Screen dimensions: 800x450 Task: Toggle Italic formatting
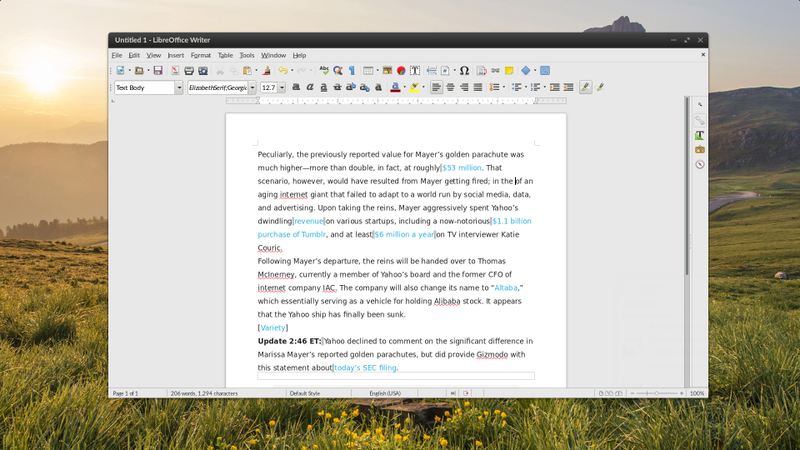pos(310,87)
